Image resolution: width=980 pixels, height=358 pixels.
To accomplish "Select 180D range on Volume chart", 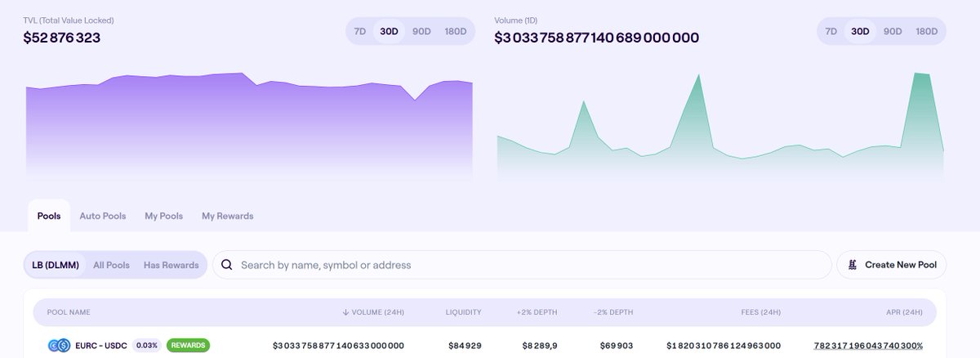I will pos(927,31).
